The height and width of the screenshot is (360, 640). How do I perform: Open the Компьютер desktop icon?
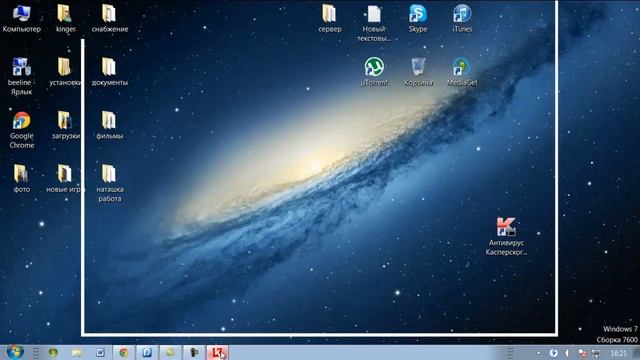pos(21,18)
